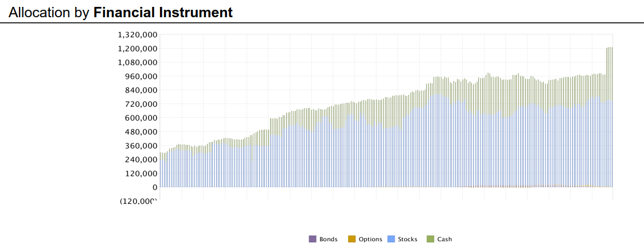Click the purple Bonds legend swatch
This screenshot has width=644, height=251.
click(313, 239)
